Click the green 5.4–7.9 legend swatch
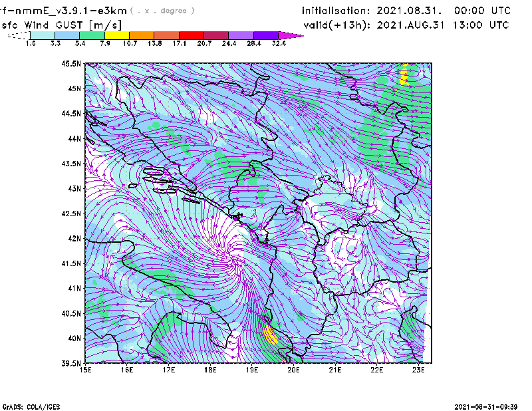The image size is (532, 411). coord(92,35)
